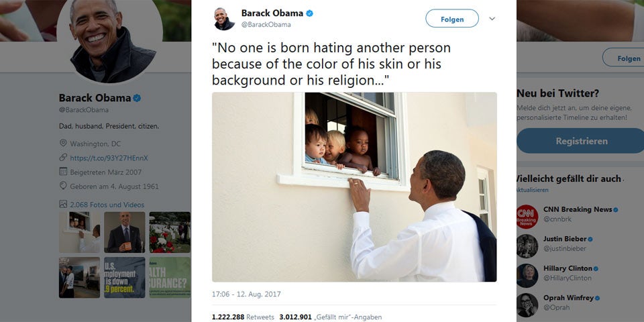
Task: Open the Oprah Winfrey avatar icon
Action: [527, 305]
